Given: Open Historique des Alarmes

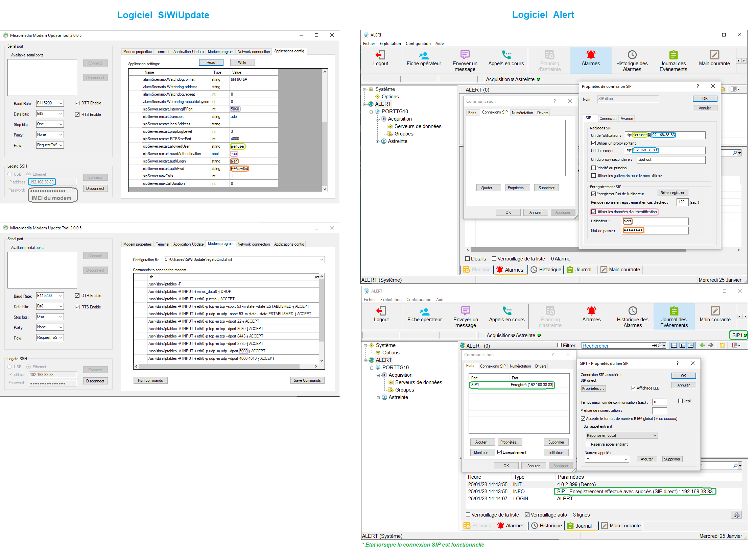Looking at the screenshot, I should point(632,60).
